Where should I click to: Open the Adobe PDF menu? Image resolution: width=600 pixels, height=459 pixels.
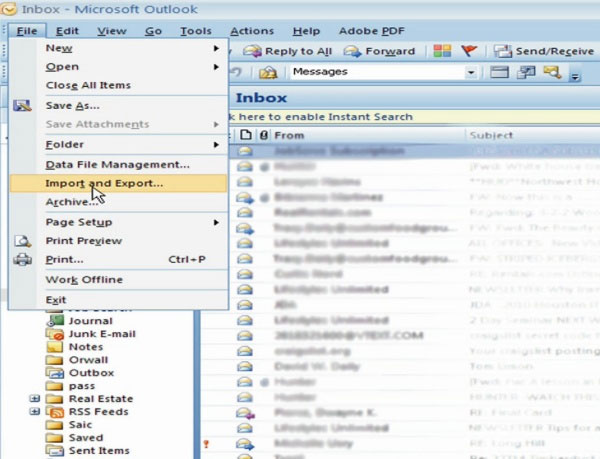point(372,31)
